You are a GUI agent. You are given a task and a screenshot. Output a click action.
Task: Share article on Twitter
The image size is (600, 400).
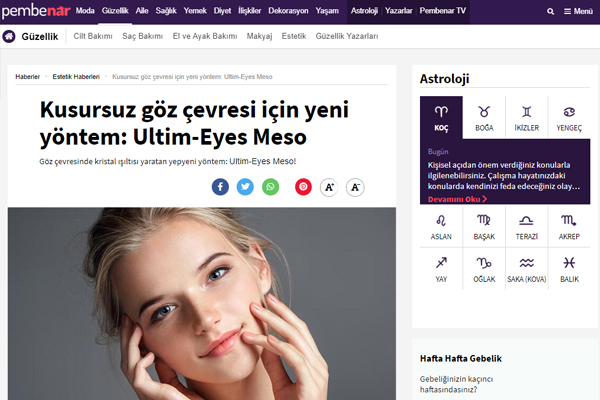click(x=245, y=187)
